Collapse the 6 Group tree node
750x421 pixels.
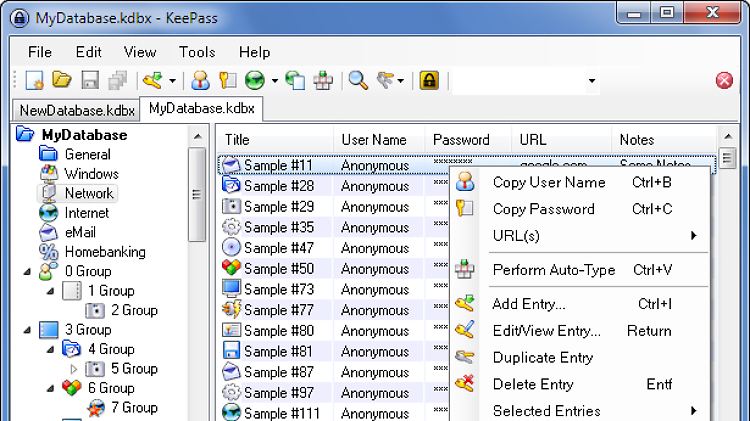pyautogui.click(x=51, y=388)
